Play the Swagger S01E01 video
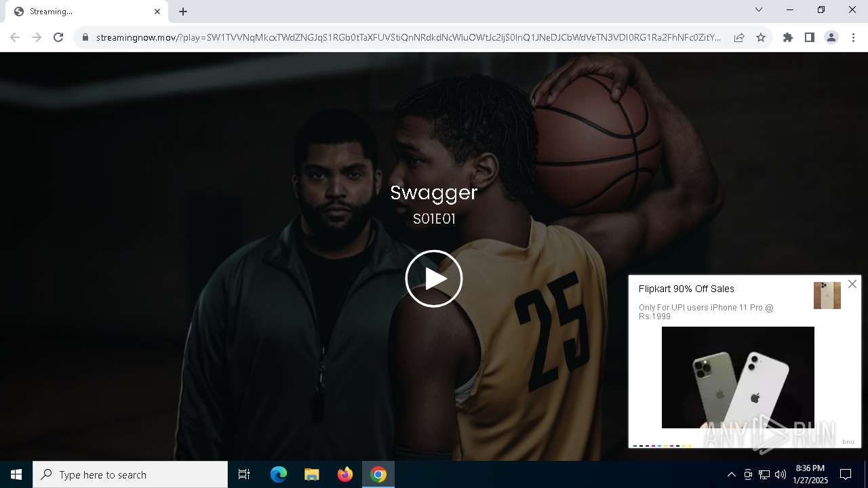The height and width of the screenshot is (488, 868). click(x=434, y=279)
